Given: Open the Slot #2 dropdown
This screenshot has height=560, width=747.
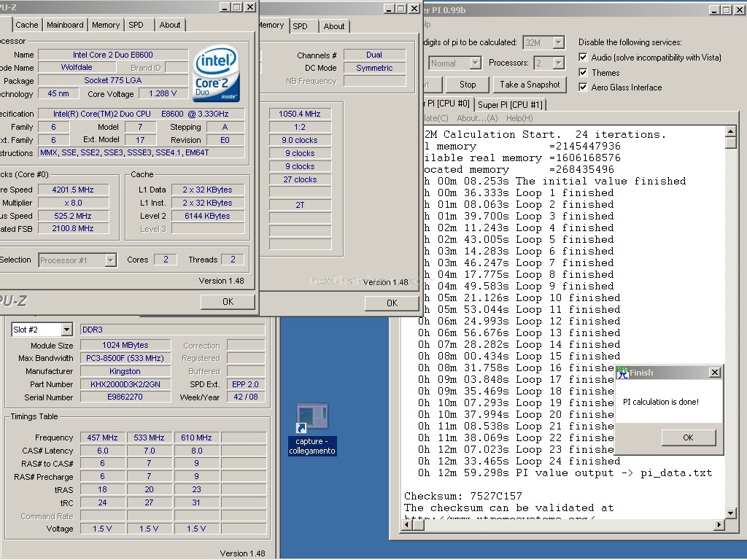Looking at the screenshot, I should click(66, 330).
